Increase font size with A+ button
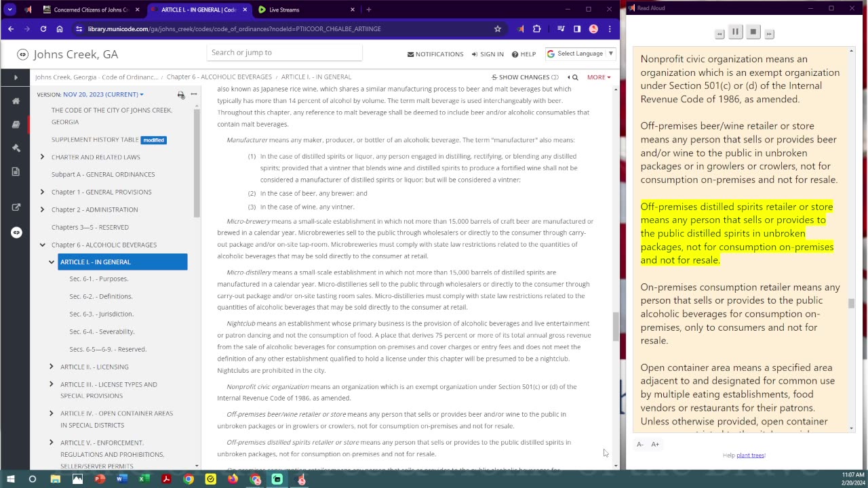Image resolution: width=868 pixels, height=488 pixels. click(x=655, y=445)
